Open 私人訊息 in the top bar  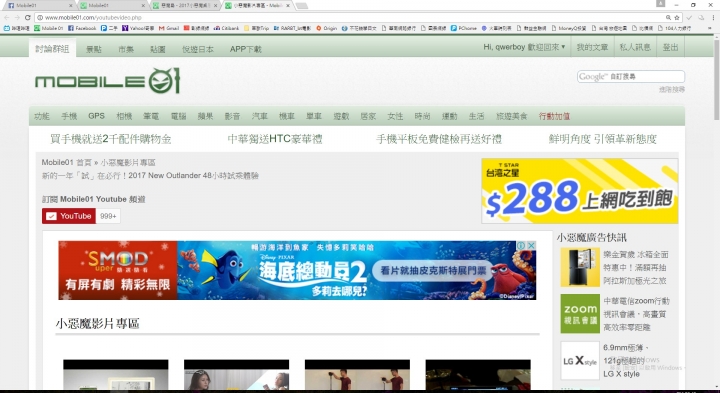635,47
